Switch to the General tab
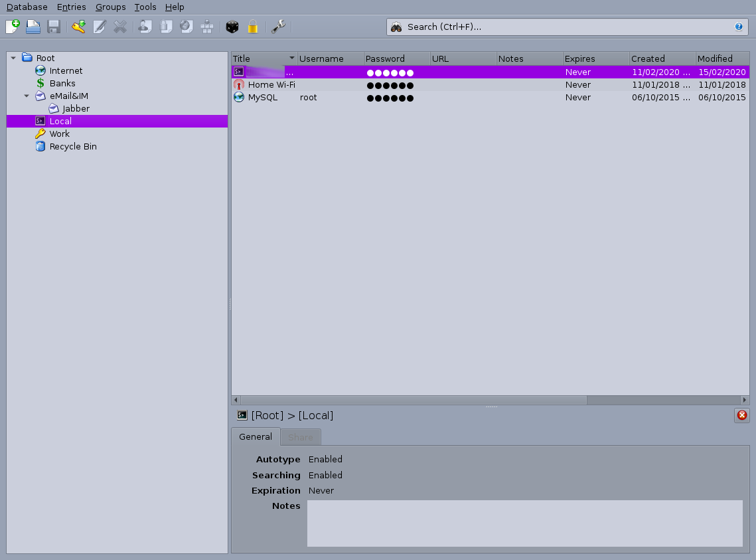The height and width of the screenshot is (560, 756). click(255, 436)
